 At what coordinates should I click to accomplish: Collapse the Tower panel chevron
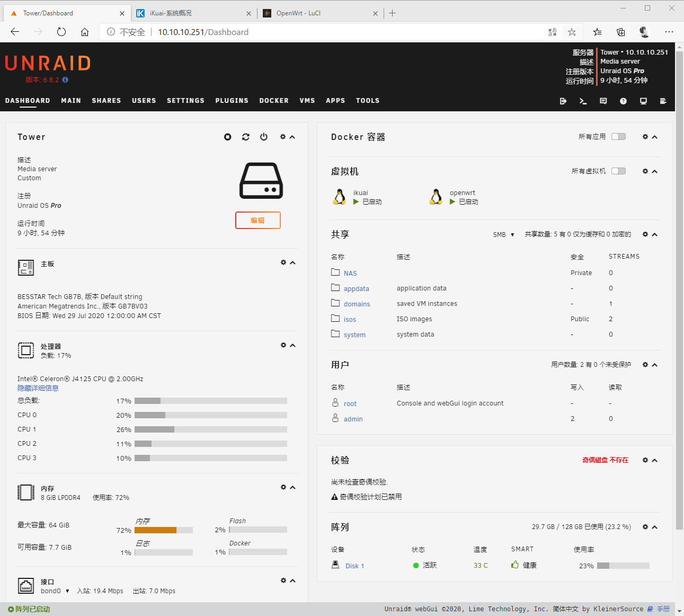292,137
